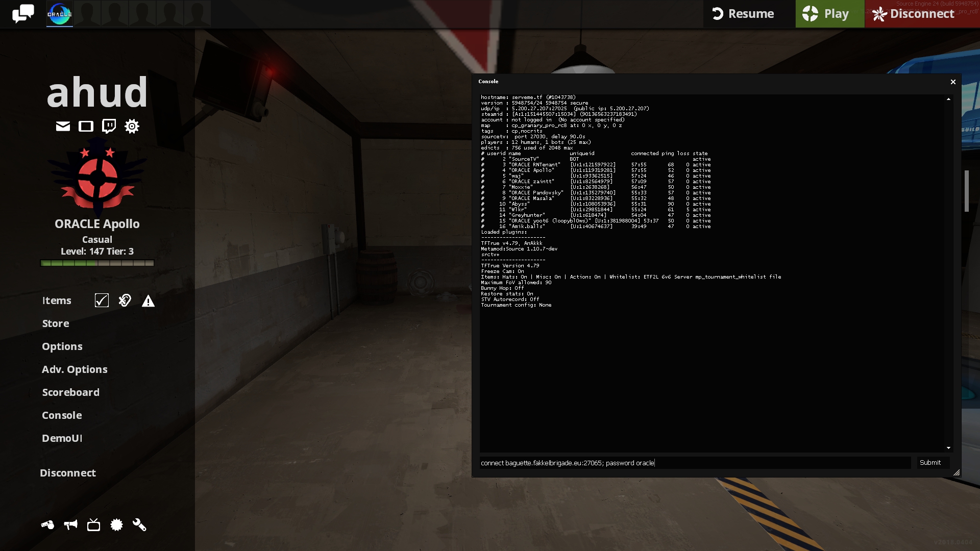Open the Twitch icon under ahud
This screenshot has height=551, width=980.
point(109,126)
